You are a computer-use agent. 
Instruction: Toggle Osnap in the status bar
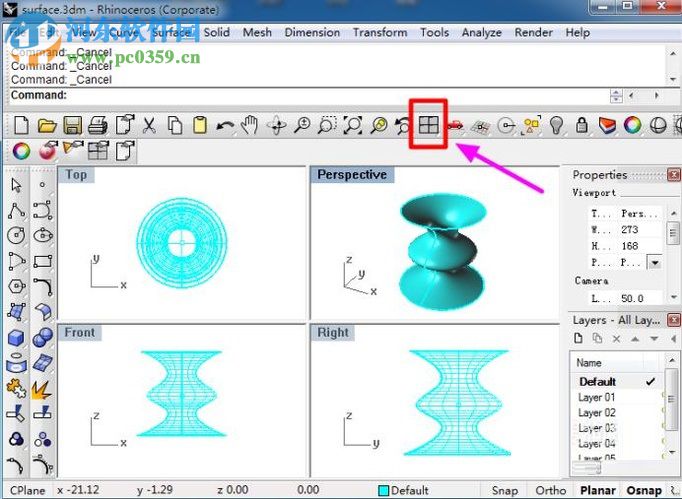click(644, 491)
